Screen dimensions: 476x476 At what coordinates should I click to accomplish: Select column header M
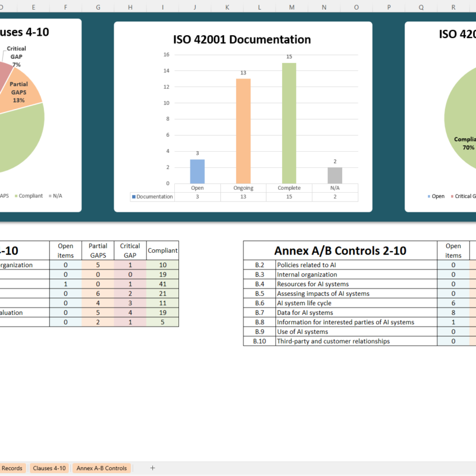point(291,7)
